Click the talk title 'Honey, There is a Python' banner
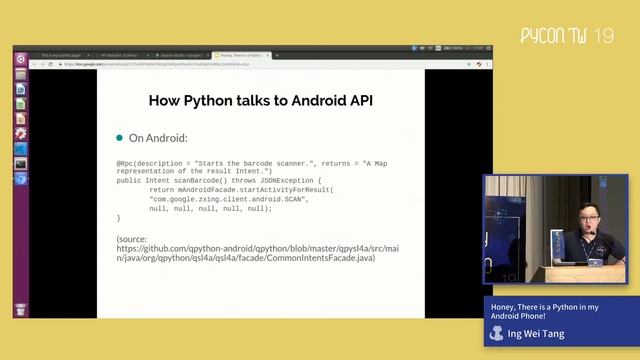Screen dimensions: 640x360 544,311
